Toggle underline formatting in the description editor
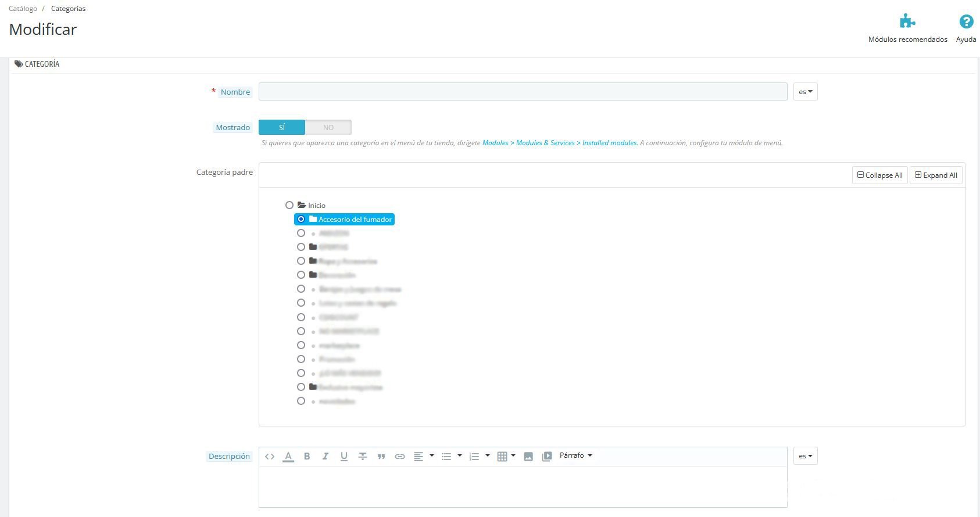 [344, 457]
